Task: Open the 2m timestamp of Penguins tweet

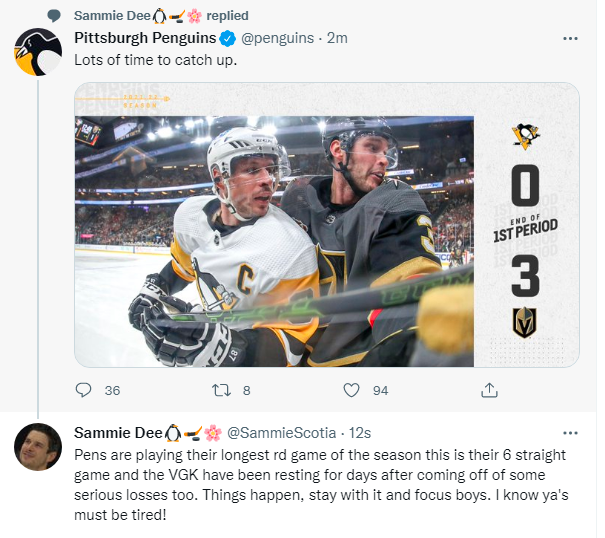Action: point(336,38)
